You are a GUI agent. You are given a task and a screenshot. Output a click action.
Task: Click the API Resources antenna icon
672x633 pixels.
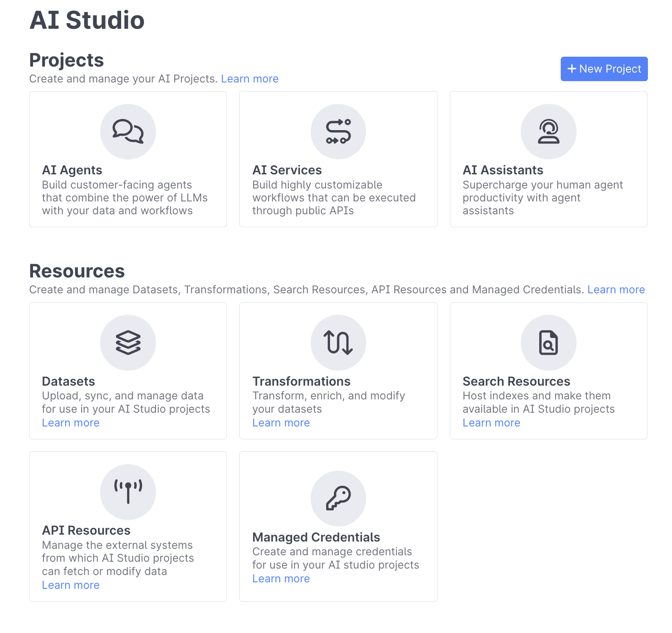[128, 492]
